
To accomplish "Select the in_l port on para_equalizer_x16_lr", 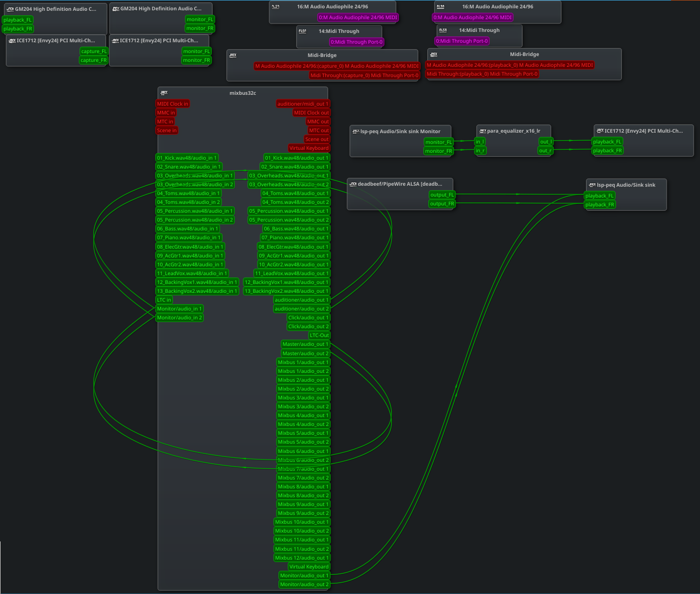I will pyautogui.click(x=480, y=141).
